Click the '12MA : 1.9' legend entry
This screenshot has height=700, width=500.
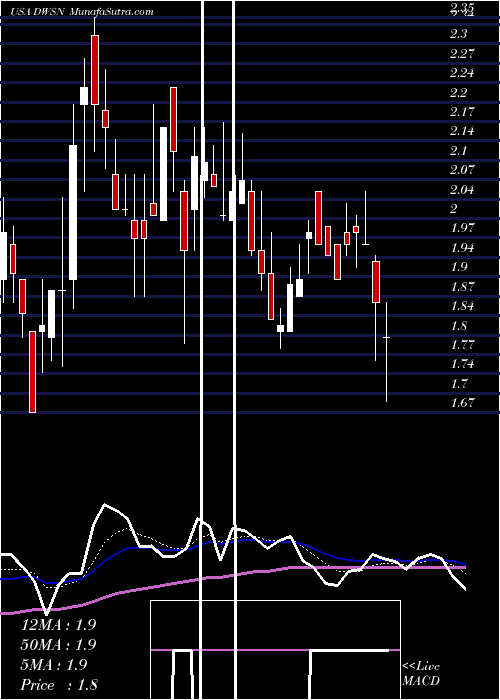tap(58, 625)
